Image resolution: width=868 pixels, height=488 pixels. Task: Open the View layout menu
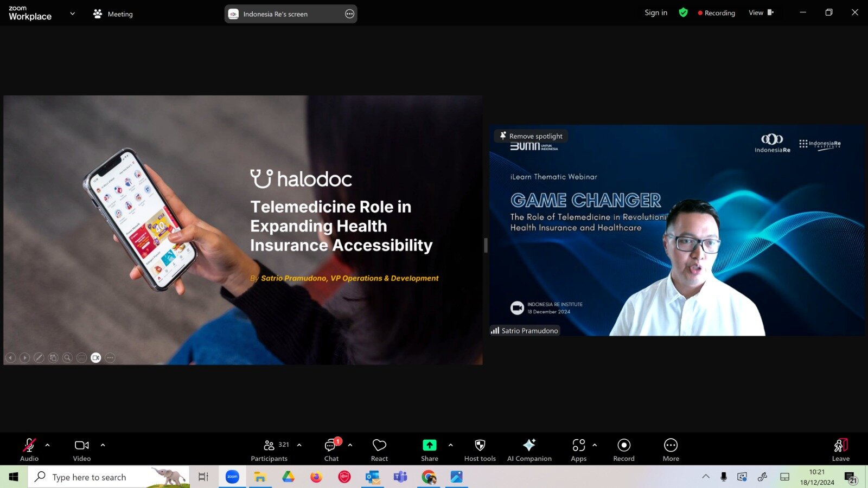[x=761, y=12]
